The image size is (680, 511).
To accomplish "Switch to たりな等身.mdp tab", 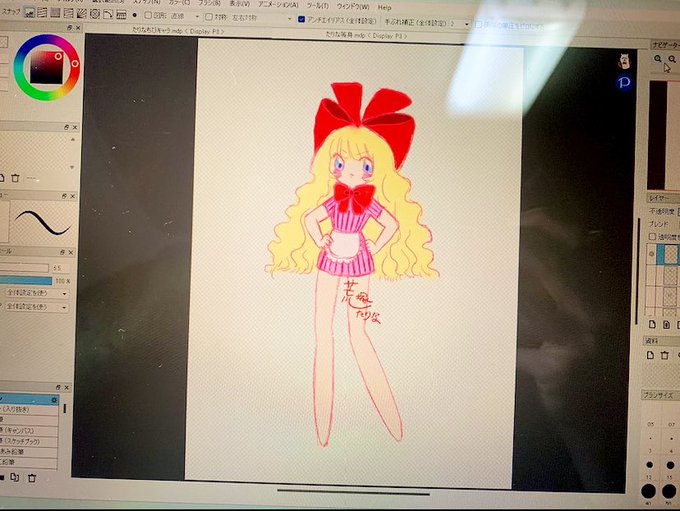I will [366, 36].
